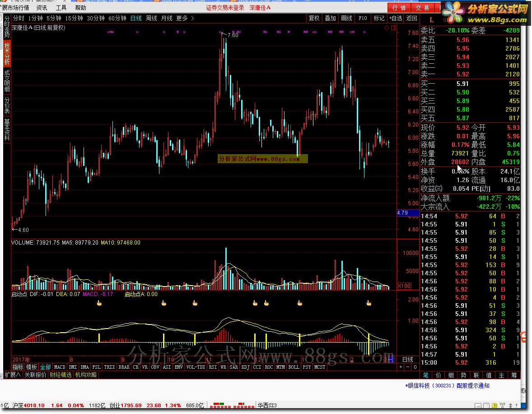Open the 财经精选 tab

point(61,375)
